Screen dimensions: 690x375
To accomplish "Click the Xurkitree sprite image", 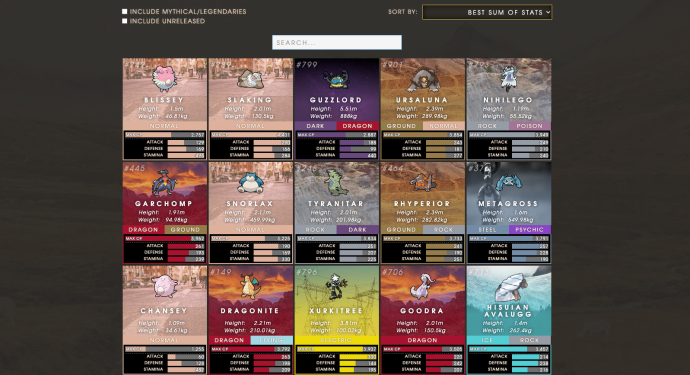I will pyautogui.click(x=336, y=287).
